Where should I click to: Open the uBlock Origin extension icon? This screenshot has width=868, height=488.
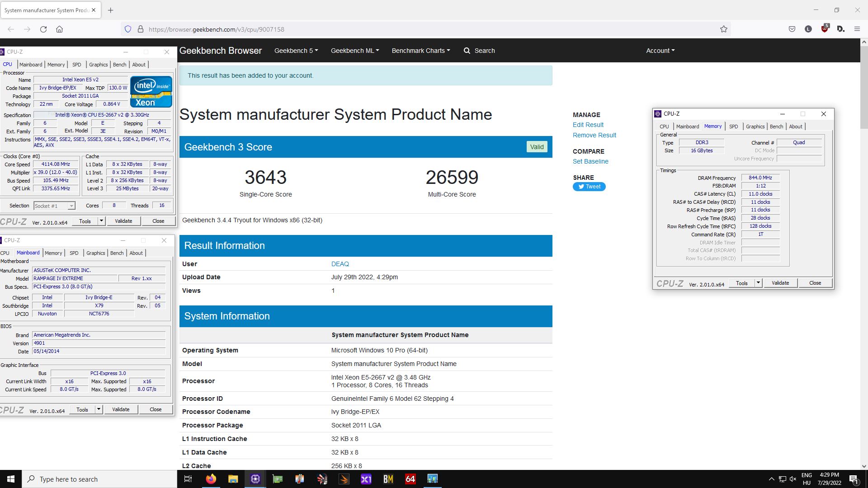tap(825, 28)
